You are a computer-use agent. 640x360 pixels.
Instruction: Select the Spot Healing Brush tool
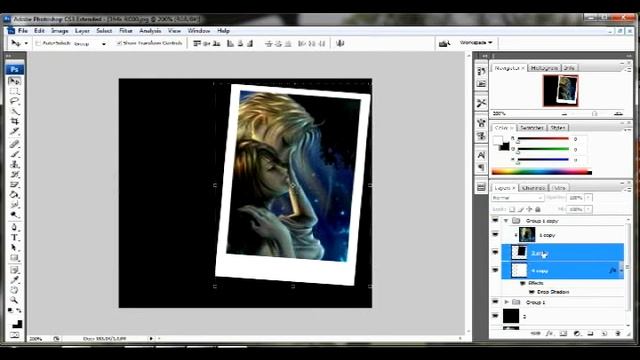click(x=14, y=144)
